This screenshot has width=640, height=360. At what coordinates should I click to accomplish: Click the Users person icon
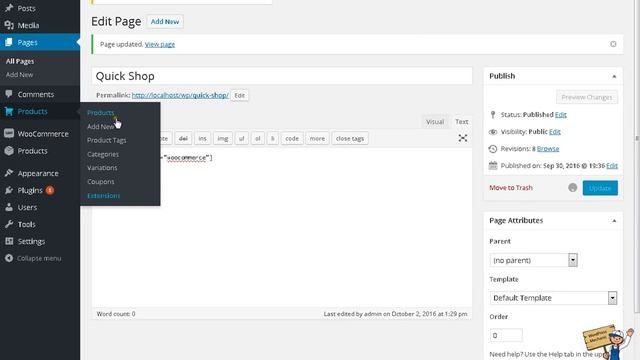[x=9, y=207]
